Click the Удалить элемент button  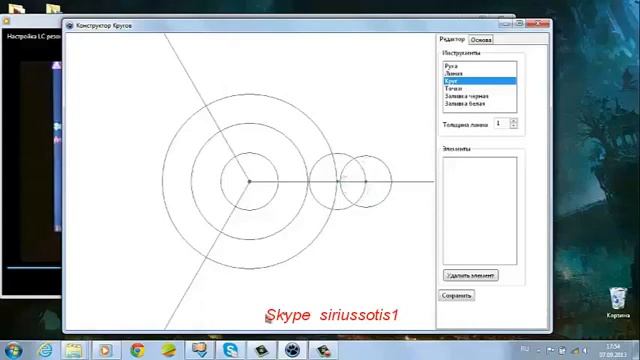471,276
